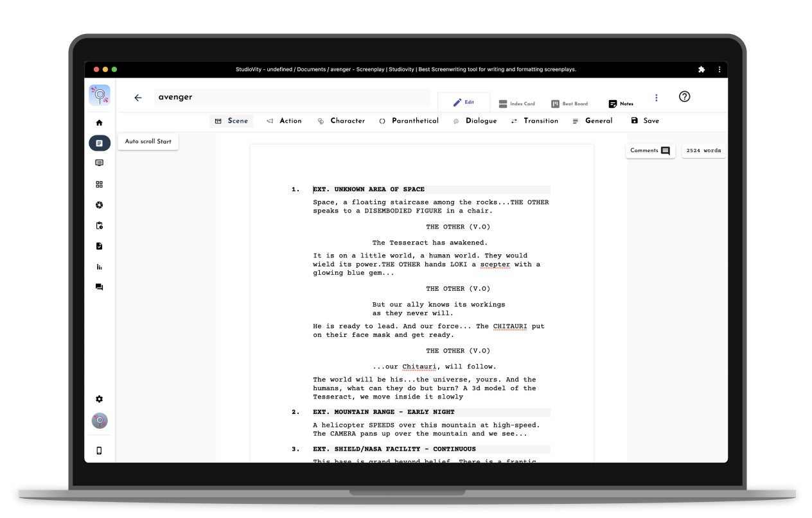Screen dimensions: 812x518
Task: Open the chat messages icon in sidebar
Action: tap(100, 287)
